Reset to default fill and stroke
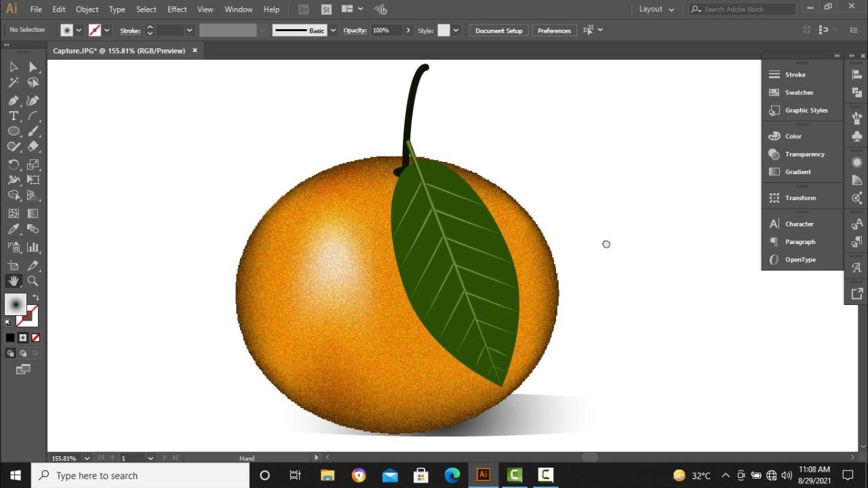The height and width of the screenshot is (488, 868). (8, 323)
